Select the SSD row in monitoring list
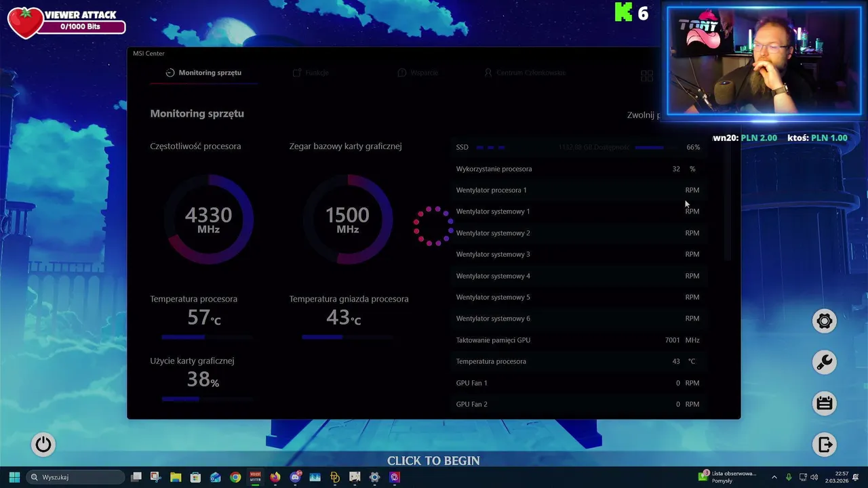The image size is (868, 488). pyautogui.click(x=578, y=147)
